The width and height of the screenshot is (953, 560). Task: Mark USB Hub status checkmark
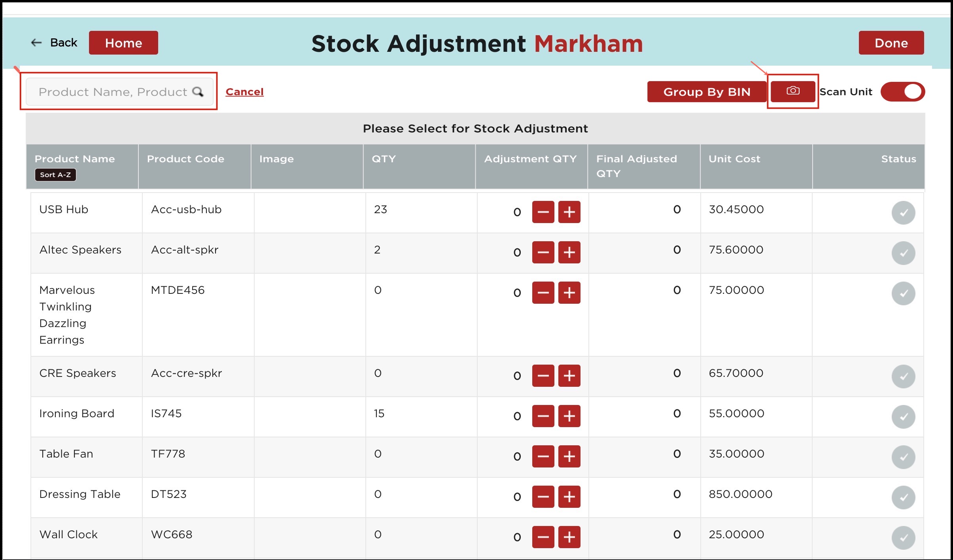pyautogui.click(x=903, y=213)
